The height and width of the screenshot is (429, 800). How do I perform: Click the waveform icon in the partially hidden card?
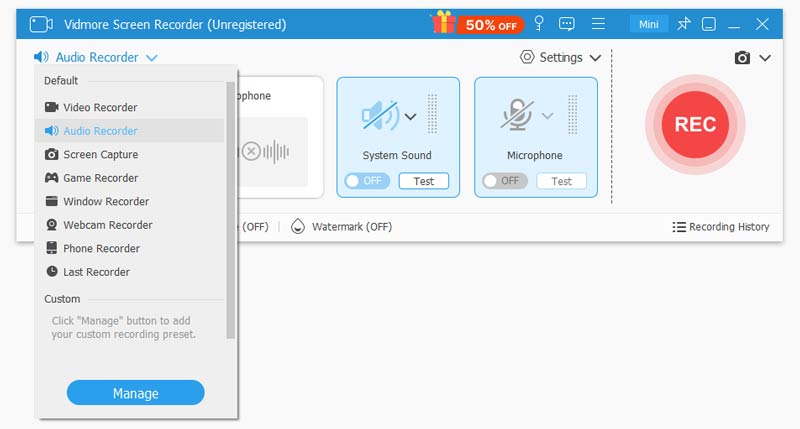tap(276, 152)
